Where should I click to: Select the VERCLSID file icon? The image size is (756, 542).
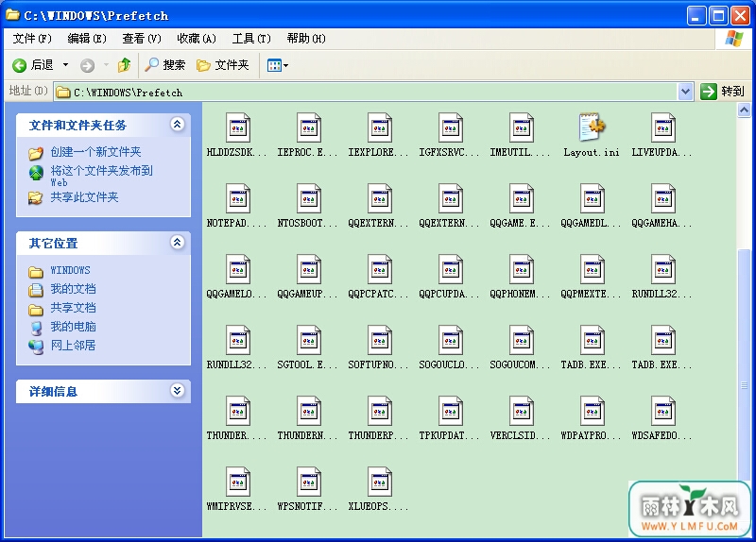[522, 411]
